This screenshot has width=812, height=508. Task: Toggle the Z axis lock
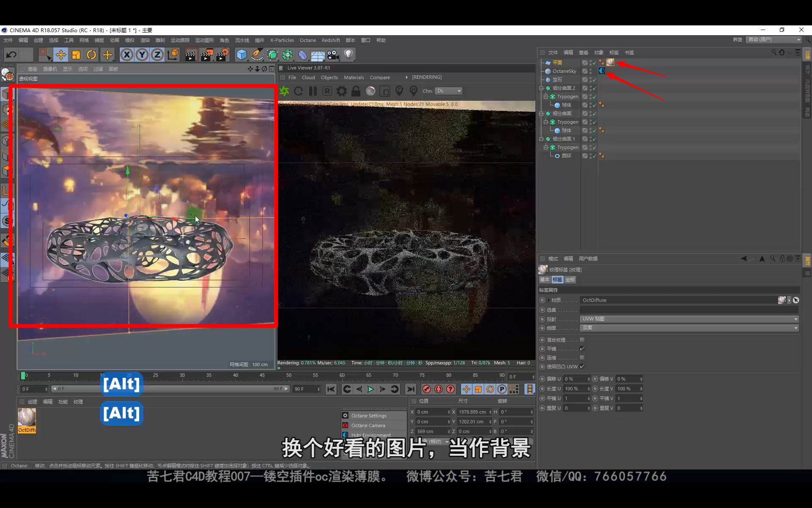click(x=157, y=55)
